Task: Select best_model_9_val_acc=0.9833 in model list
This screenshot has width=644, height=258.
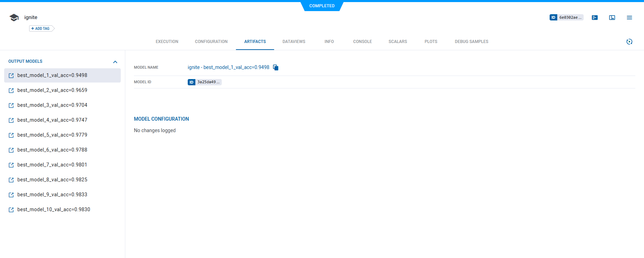Action: click(x=52, y=195)
